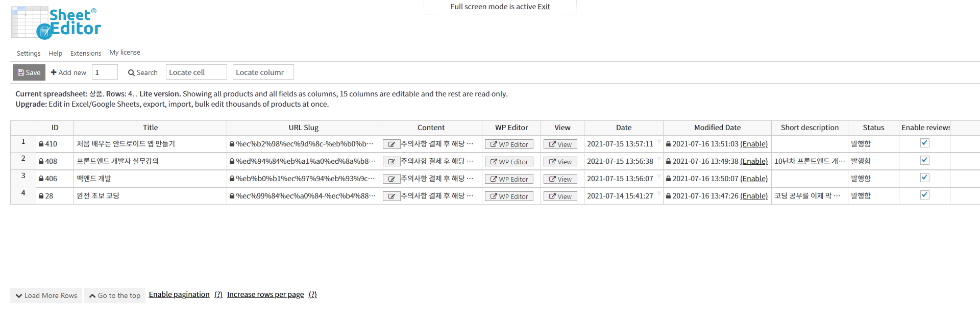Select title cell '완전 초보 코딩'

(151, 196)
